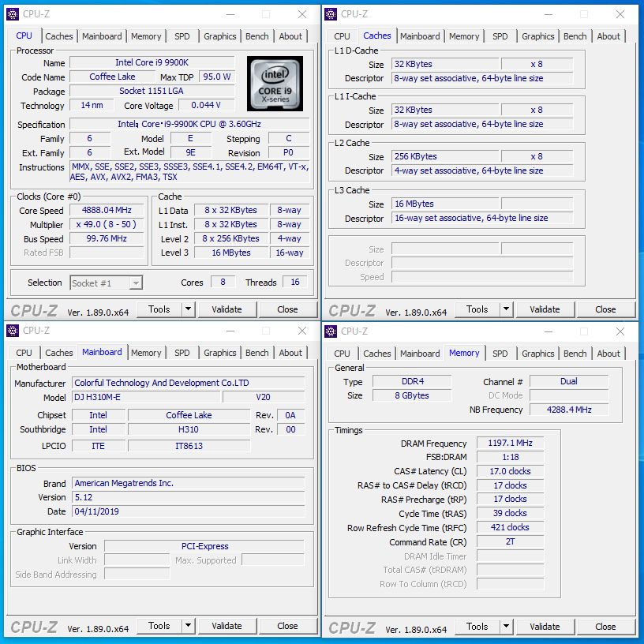Click Validate button in CPU window
The width and height of the screenshot is (644, 644).
pos(227,309)
